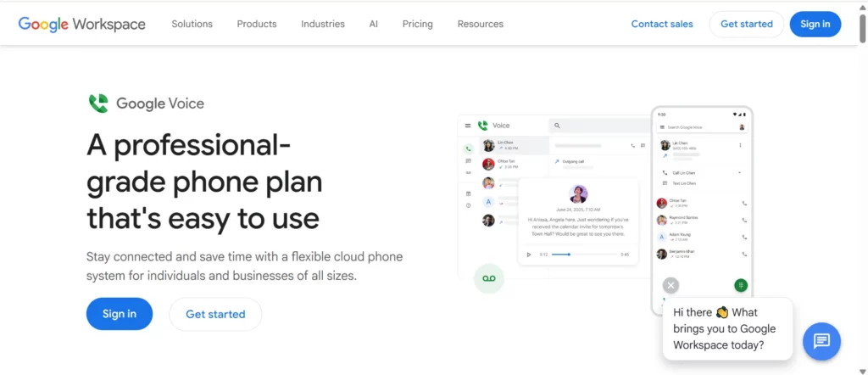868x375 pixels.
Task: Select AI in the top navigation
Action: coord(374,24)
